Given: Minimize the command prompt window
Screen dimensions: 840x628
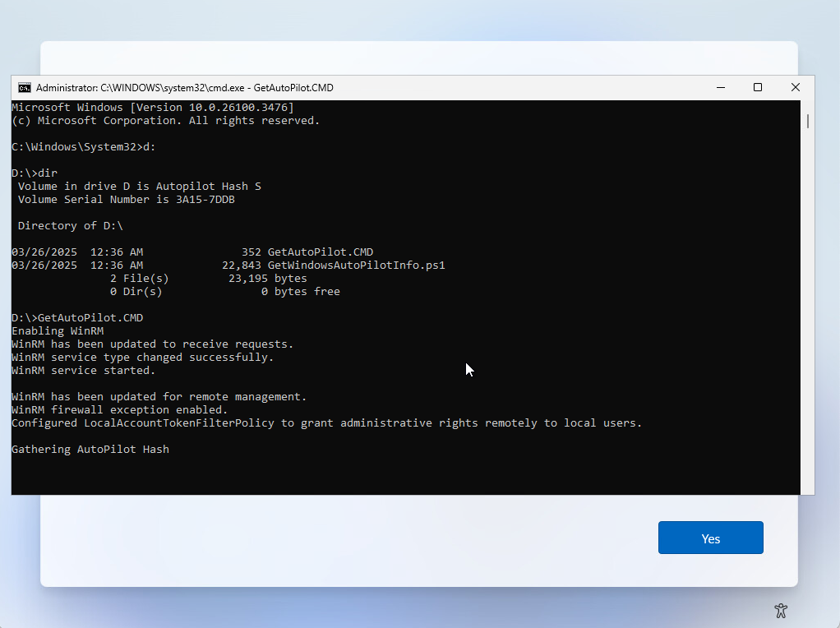Looking at the screenshot, I should tap(721, 87).
